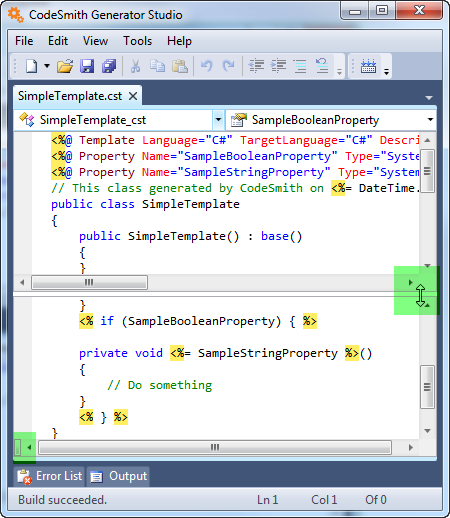450x518 pixels.
Task: Close the SimpleTemplate.cst tab
Action: (133, 96)
